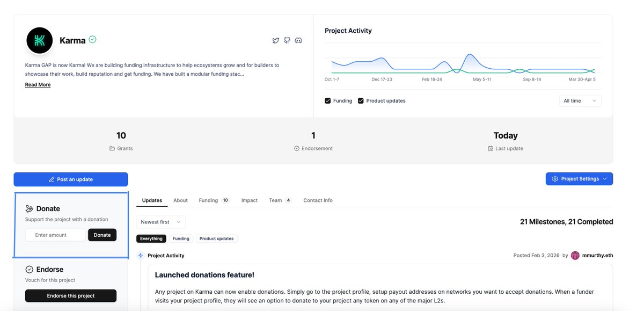The width and height of the screenshot is (644, 311).
Task: Open Karma's Discord icon link
Action: 298,40
